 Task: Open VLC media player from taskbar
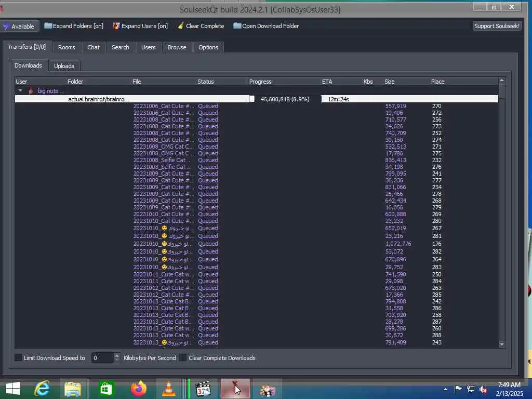tap(169, 389)
